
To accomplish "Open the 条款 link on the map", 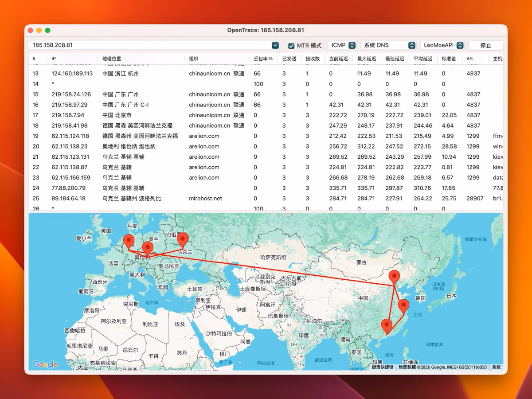I will [x=496, y=367].
